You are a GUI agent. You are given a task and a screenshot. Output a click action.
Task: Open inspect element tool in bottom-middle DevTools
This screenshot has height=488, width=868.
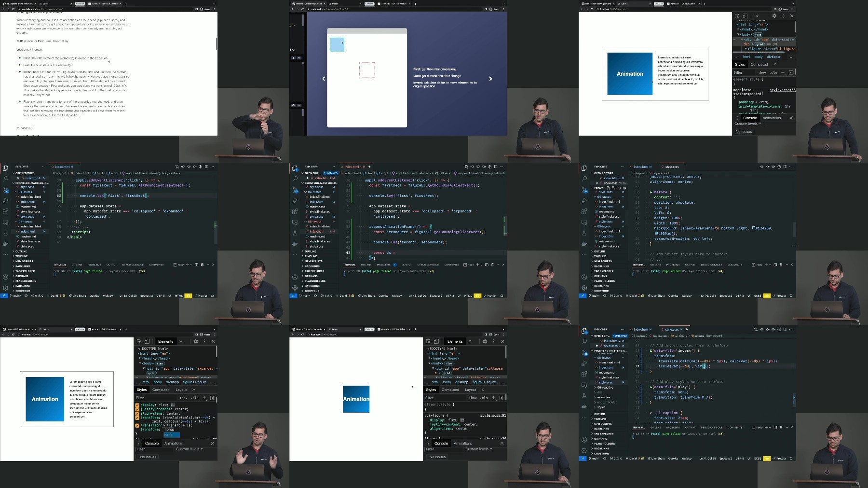point(428,341)
